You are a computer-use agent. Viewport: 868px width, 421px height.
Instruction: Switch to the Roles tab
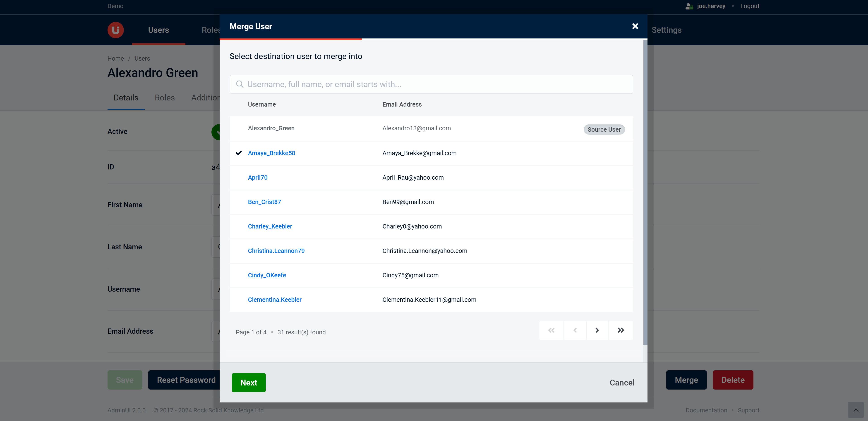(x=164, y=97)
